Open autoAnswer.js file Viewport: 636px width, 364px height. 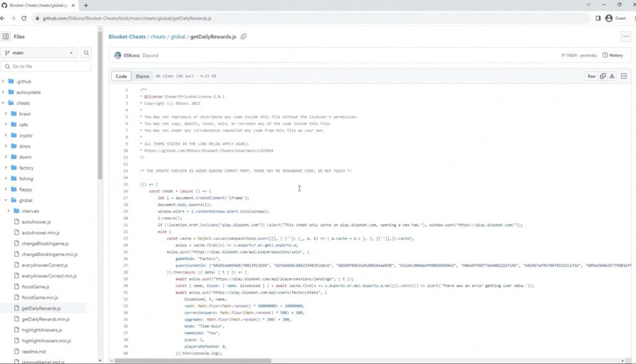(36, 222)
